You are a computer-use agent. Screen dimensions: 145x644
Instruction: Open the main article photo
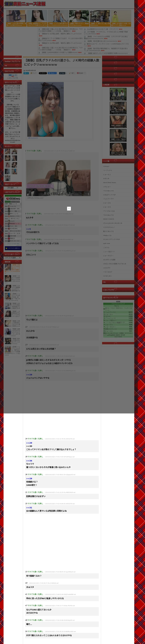coord(46,109)
